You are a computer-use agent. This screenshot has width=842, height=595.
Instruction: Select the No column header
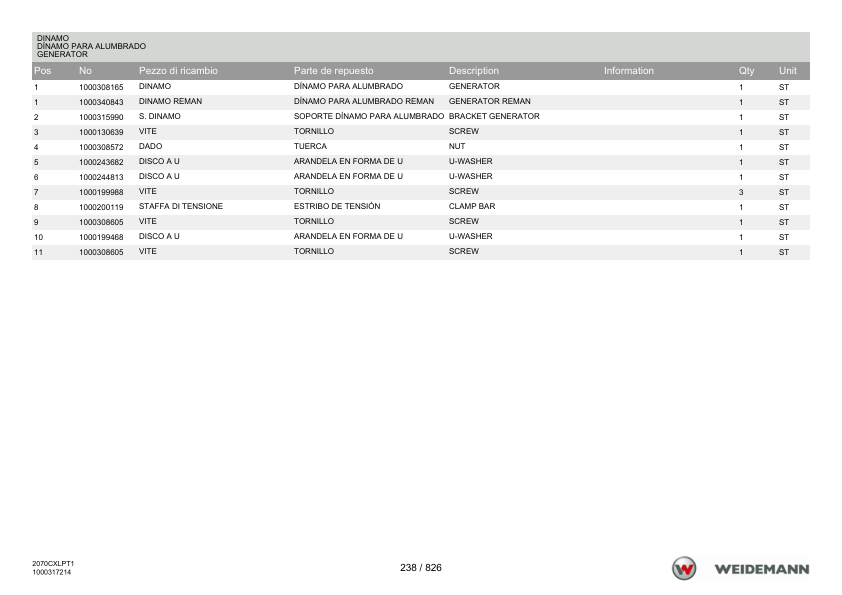[85, 71]
